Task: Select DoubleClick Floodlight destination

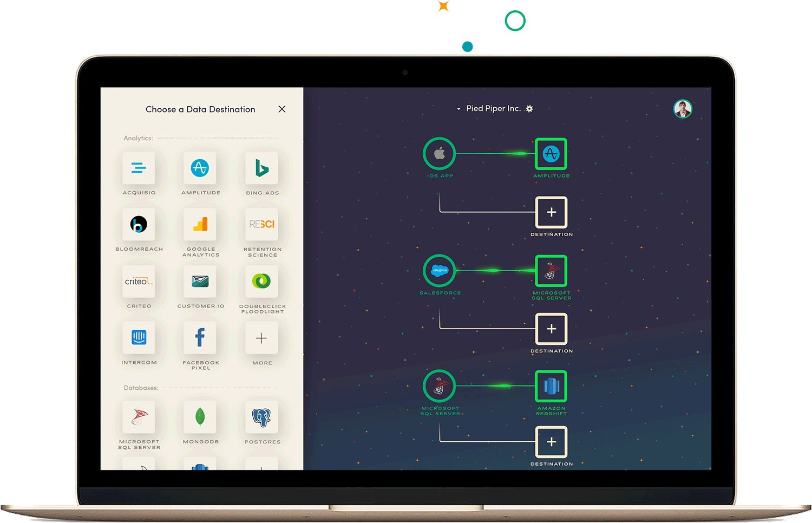Action: point(262,282)
